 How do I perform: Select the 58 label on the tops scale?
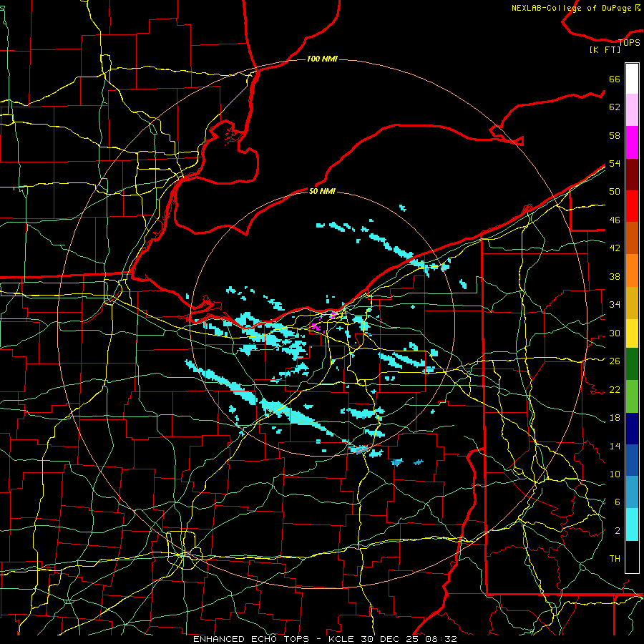coord(615,135)
